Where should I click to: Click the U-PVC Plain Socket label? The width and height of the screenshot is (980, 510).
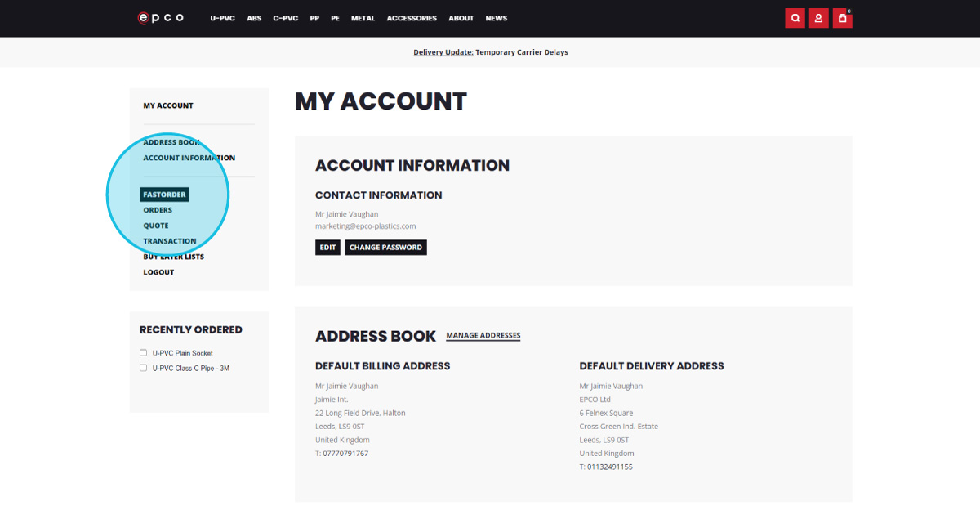click(x=183, y=353)
